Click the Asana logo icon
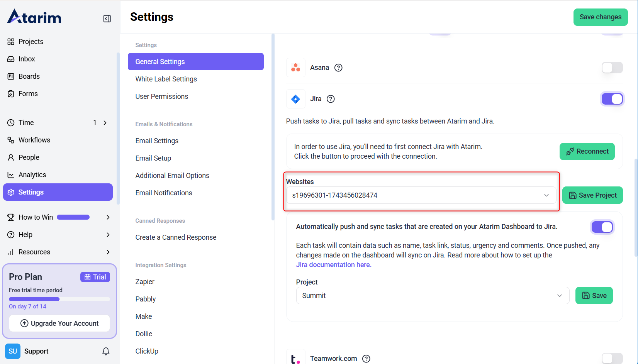This screenshot has width=638, height=364. coord(296,68)
